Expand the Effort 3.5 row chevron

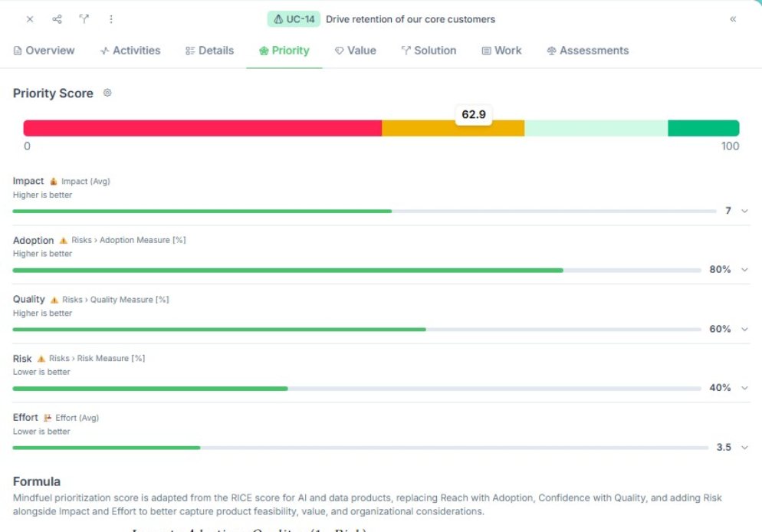point(744,448)
